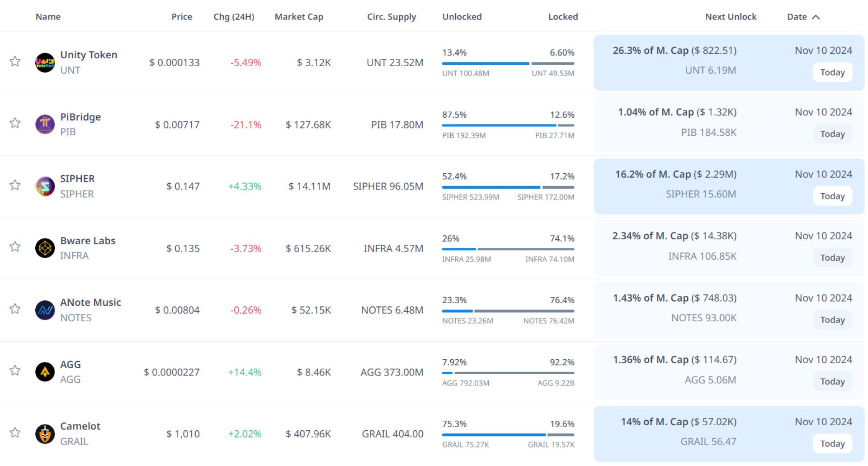Click the Camelot GRAIL logo icon
This screenshot has width=868, height=466.
coord(45,434)
